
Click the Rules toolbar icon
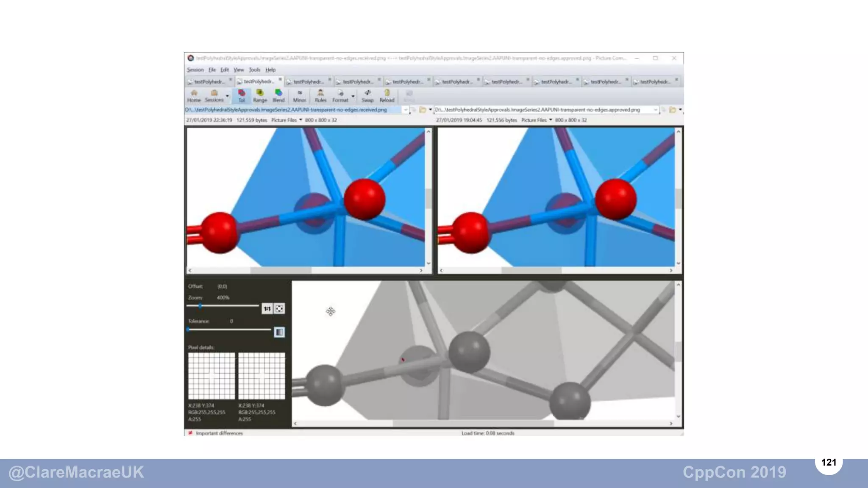click(x=320, y=96)
